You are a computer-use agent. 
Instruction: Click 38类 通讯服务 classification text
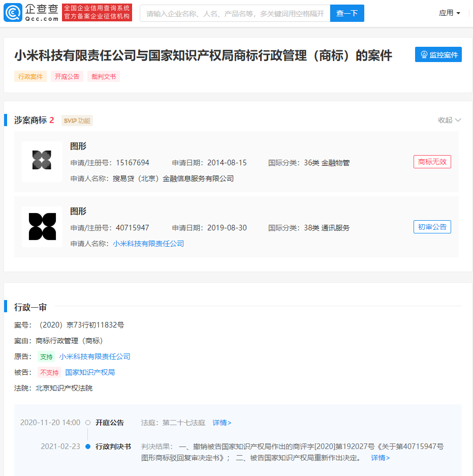click(327, 228)
